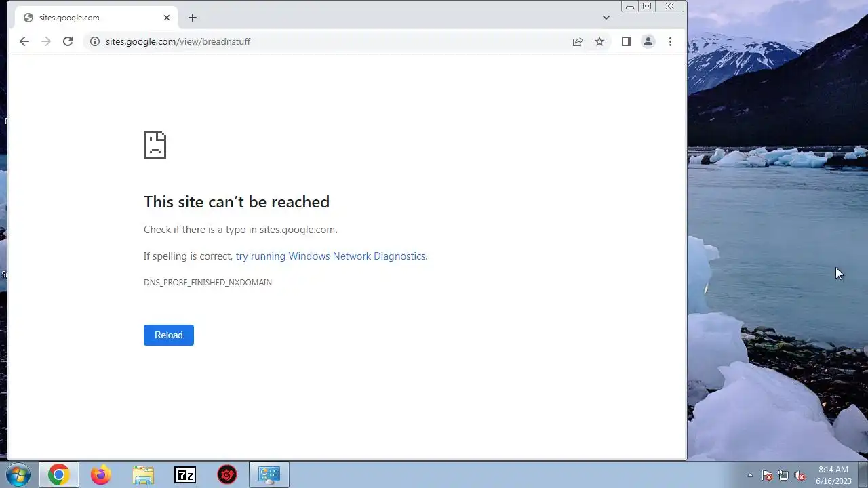Open the taskbar clock and date
The height and width of the screenshot is (488, 868).
click(x=833, y=475)
